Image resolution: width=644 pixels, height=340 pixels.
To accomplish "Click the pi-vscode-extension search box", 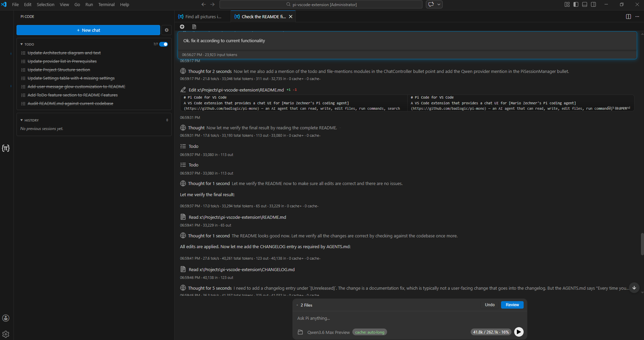I will click(321, 4).
